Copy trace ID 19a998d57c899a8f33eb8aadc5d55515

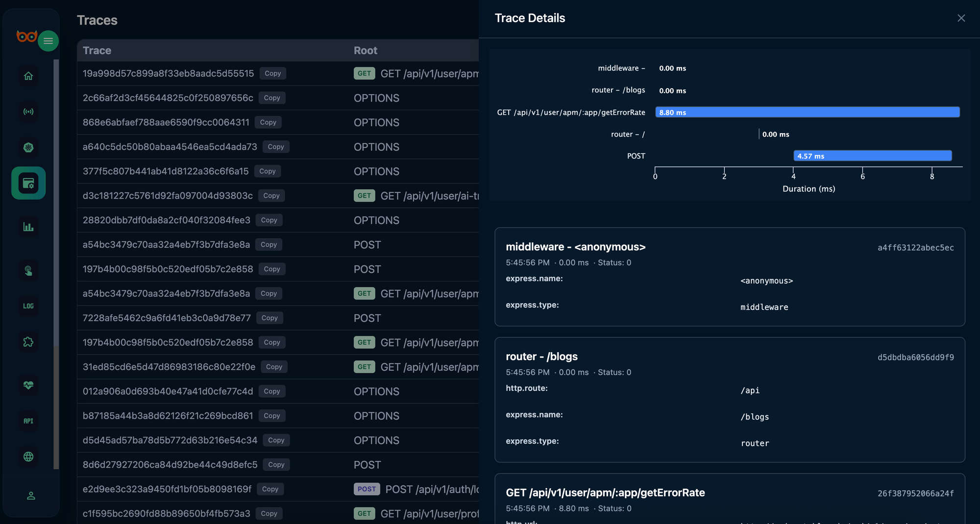point(272,73)
